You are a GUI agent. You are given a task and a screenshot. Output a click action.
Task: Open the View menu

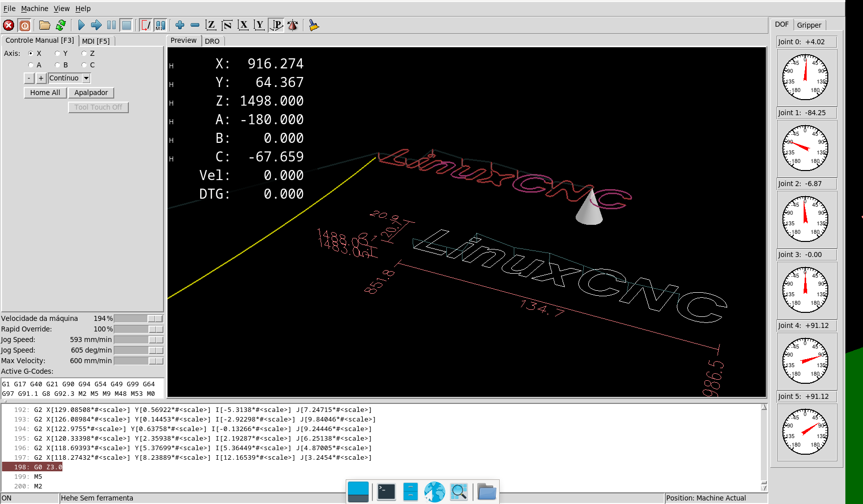[x=62, y=9]
